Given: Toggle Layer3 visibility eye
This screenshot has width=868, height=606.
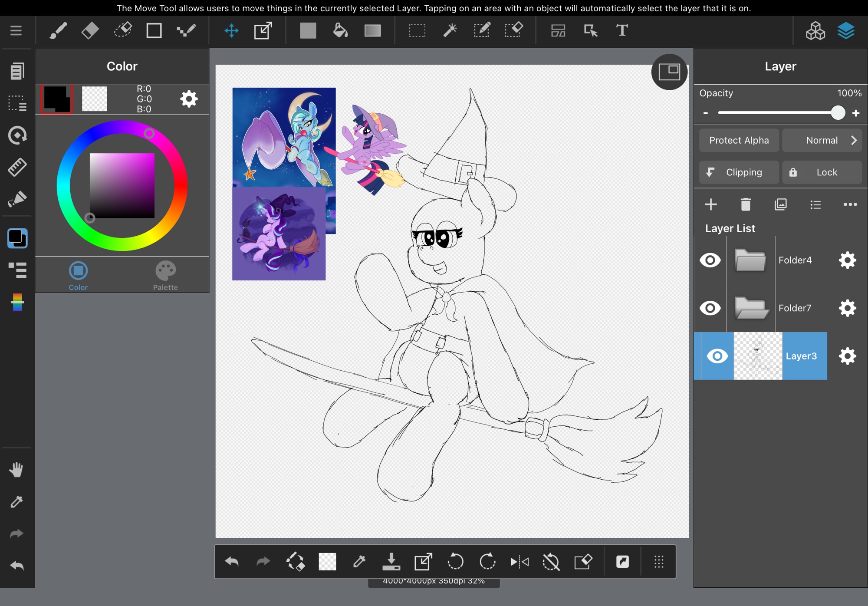Looking at the screenshot, I should pyautogui.click(x=717, y=356).
